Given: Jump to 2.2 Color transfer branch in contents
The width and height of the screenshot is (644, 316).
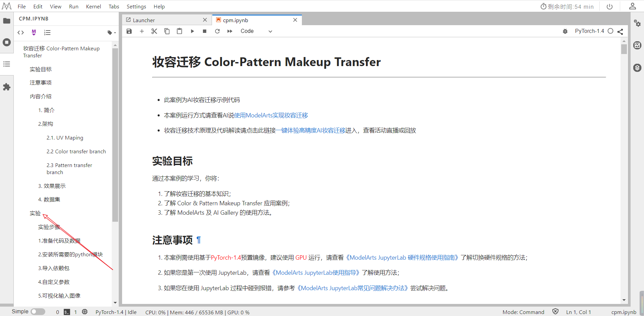Looking at the screenshot, I should [x=76, y=152].
